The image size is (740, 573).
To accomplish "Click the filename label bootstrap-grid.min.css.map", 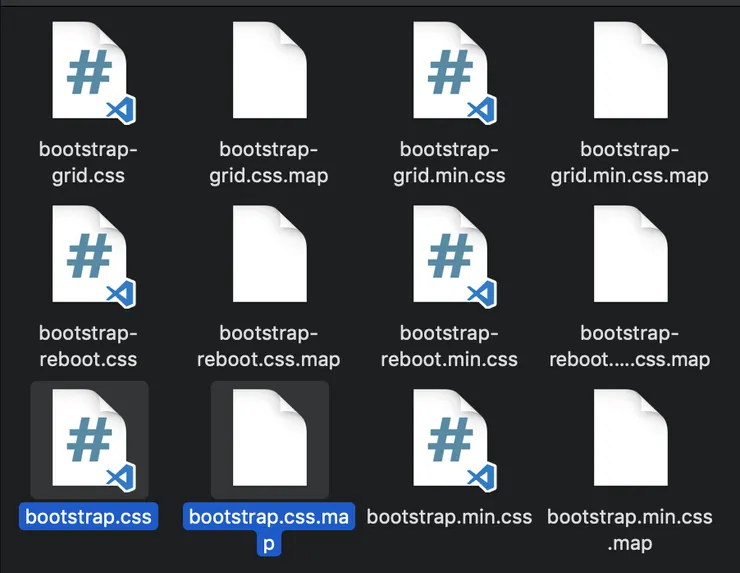I will click(630, 162).
